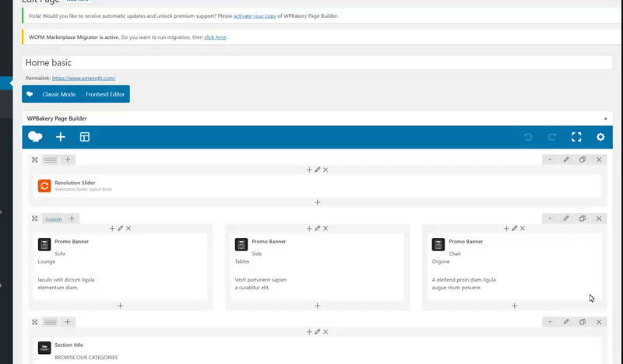The width and height of the screenshot is (623, 364).
Task: Edit the Revolution Slider column
Action: pyautogui.click(x=318, y=170)
